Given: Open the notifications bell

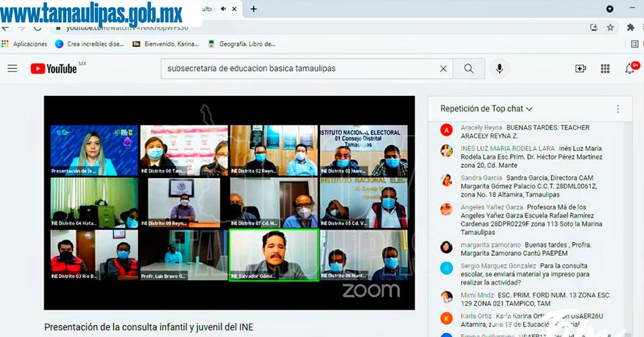Looking at the screenshot, I should click(630, 68).
